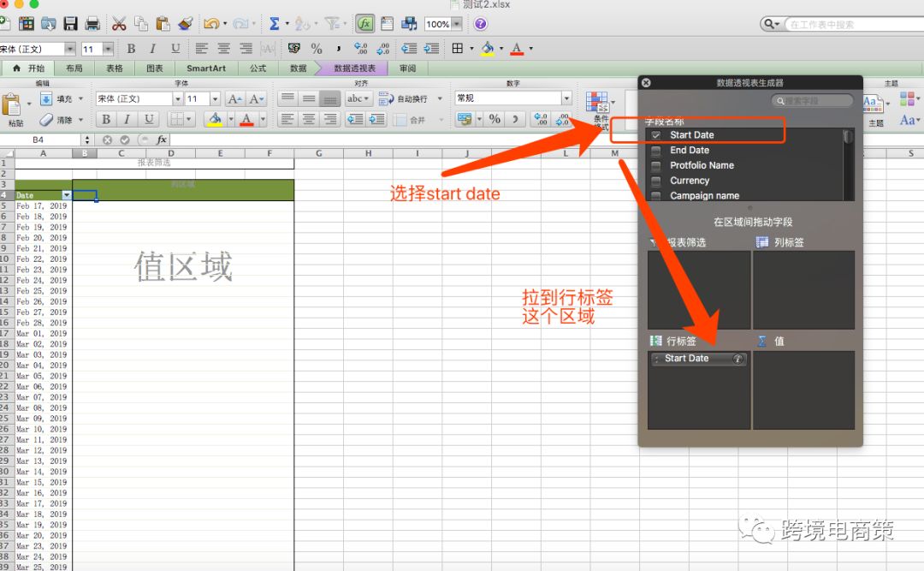Click the ribbon fill color bucket yellow swatch
The width and height of the screenshot is (924, 571).
(215, 120)
